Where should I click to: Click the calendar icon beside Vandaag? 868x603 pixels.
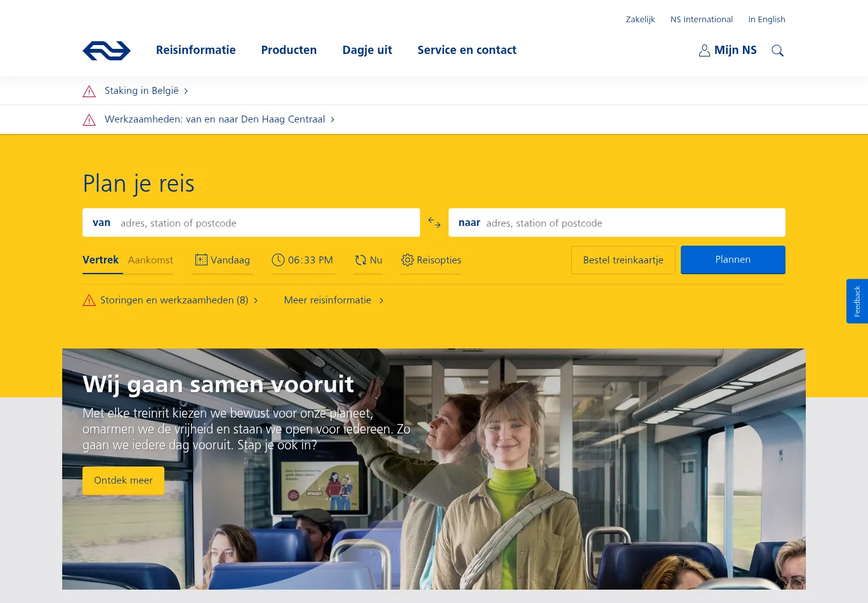[201, 260]
